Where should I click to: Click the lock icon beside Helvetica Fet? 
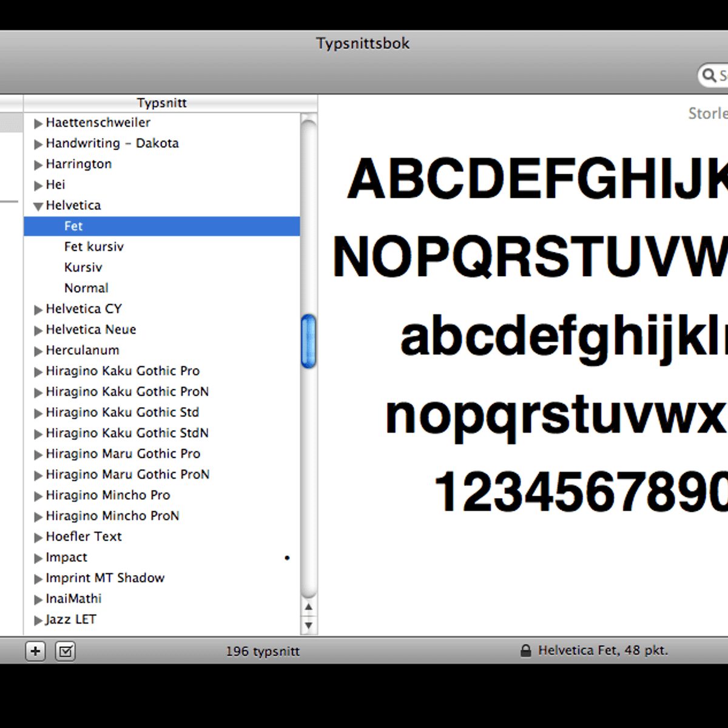click(525, 650)
